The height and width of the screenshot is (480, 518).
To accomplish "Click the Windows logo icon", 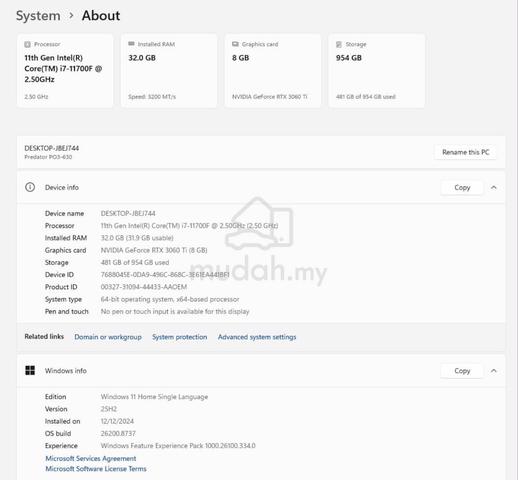I will pyautogui.click(x=30, y=370).
